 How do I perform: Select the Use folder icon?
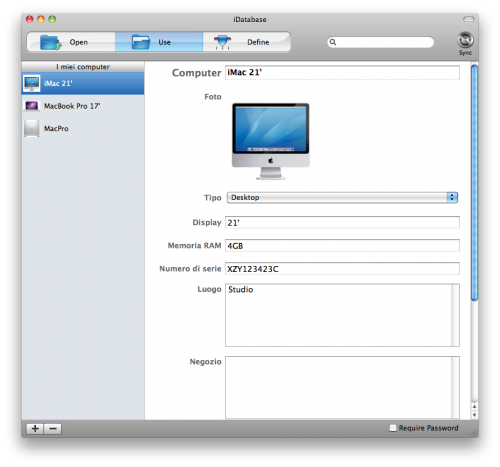click(140, 42)
